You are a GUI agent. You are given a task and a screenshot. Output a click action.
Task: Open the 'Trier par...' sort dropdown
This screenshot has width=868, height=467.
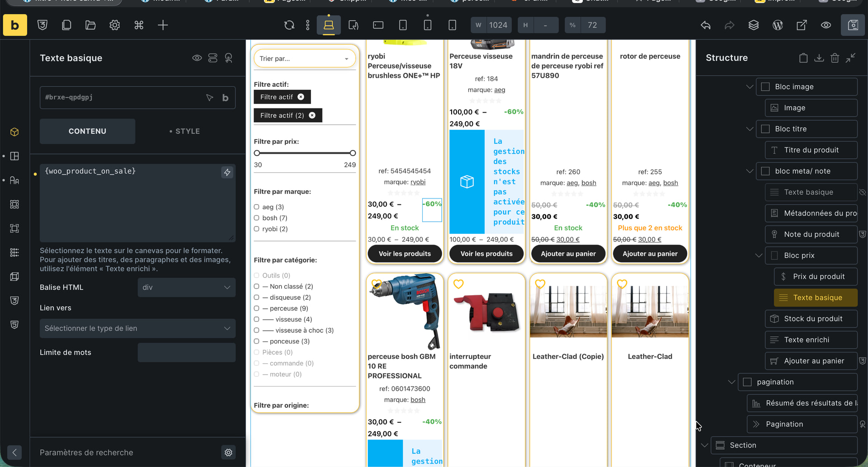[x=304, y=59]
